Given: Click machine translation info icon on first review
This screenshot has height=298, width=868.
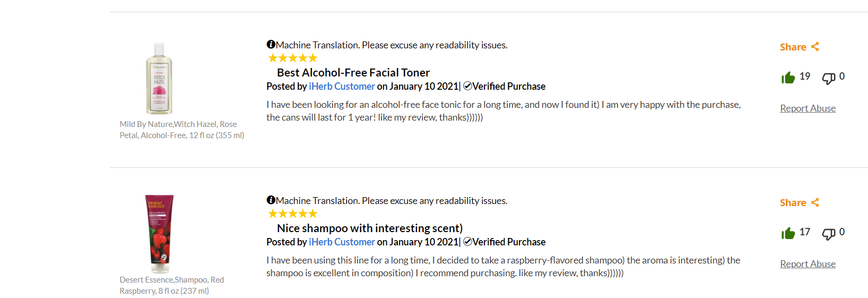Looking at the screenshot, I should point(271,44).
